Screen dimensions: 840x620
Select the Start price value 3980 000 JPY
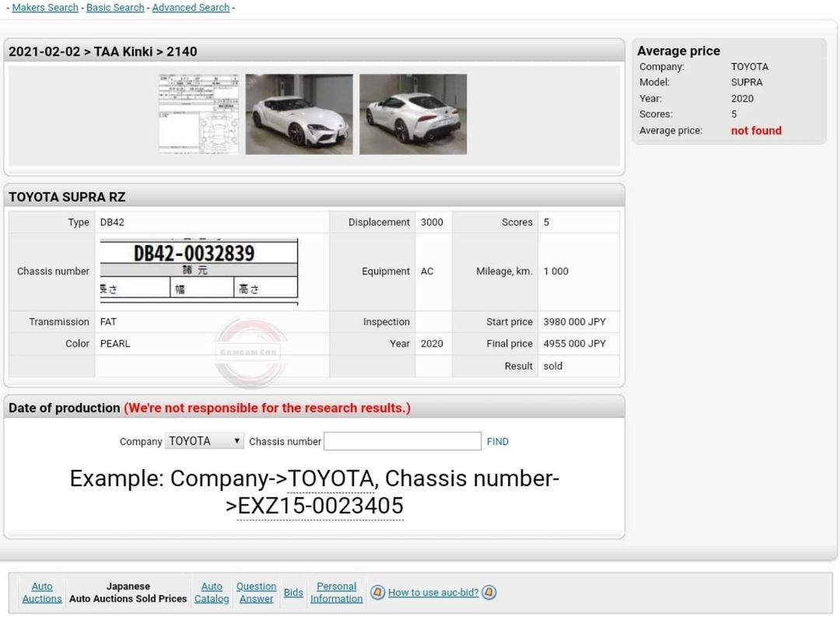coord(574,321)
